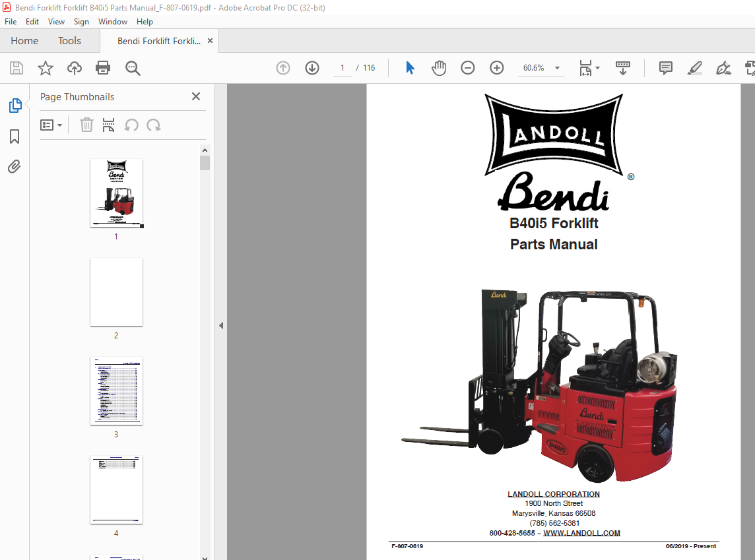
Task: Click the "B40i5 Forklift" title text
Action: click(554, 223)
